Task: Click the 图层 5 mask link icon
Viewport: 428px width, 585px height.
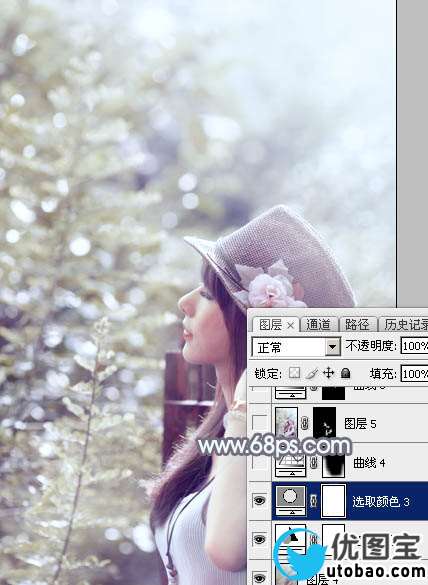Action: point(305,423)
